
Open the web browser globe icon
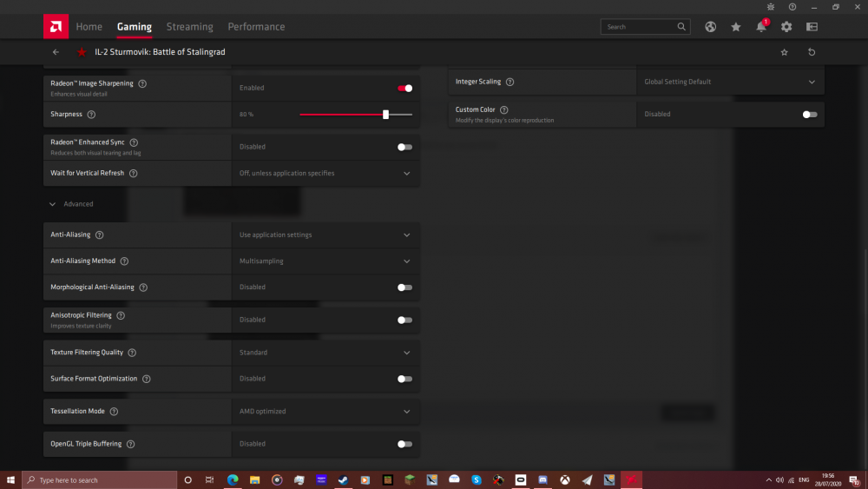point(710,27)
